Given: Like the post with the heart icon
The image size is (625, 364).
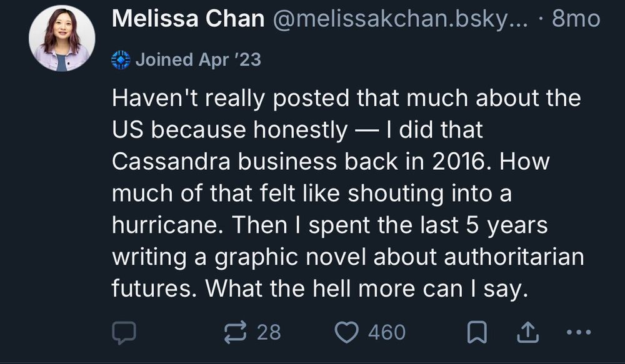Looking at the screenshot, I should click(x=347, y=332).
